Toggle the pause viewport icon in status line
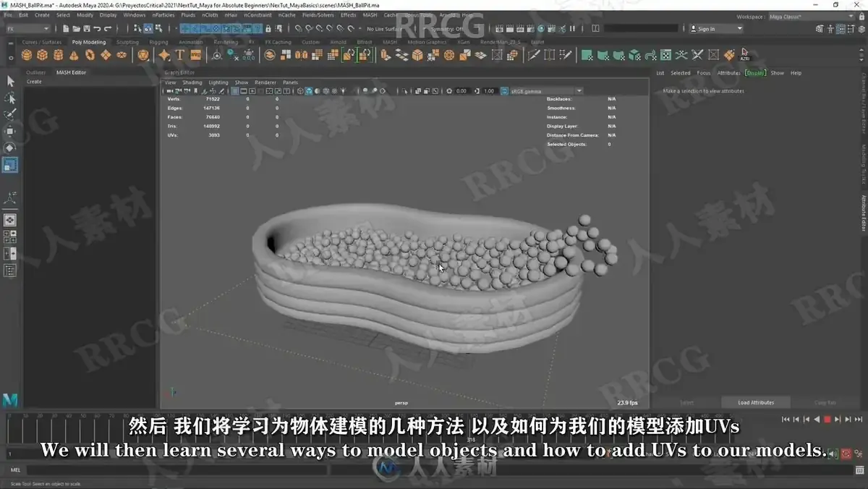The height and width of the screenshot is (489, 868). tap(572, 29)
